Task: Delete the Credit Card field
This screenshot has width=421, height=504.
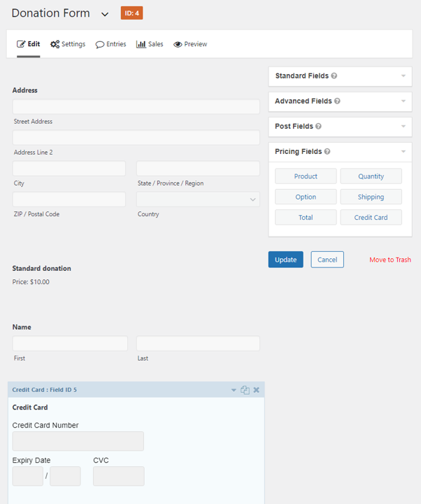Action: 256,390
